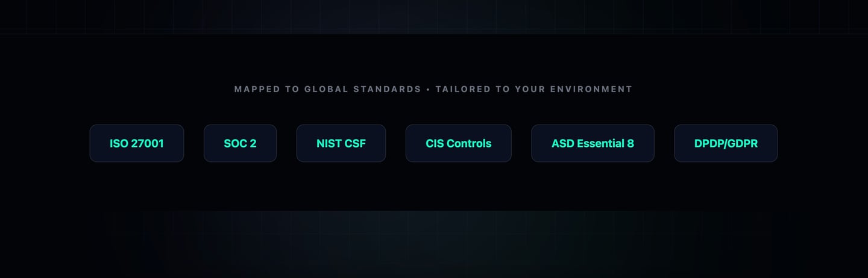The image size is (868, 278).
Task: Click 'ISO' text in the first badge
Action: click(118, 144)
